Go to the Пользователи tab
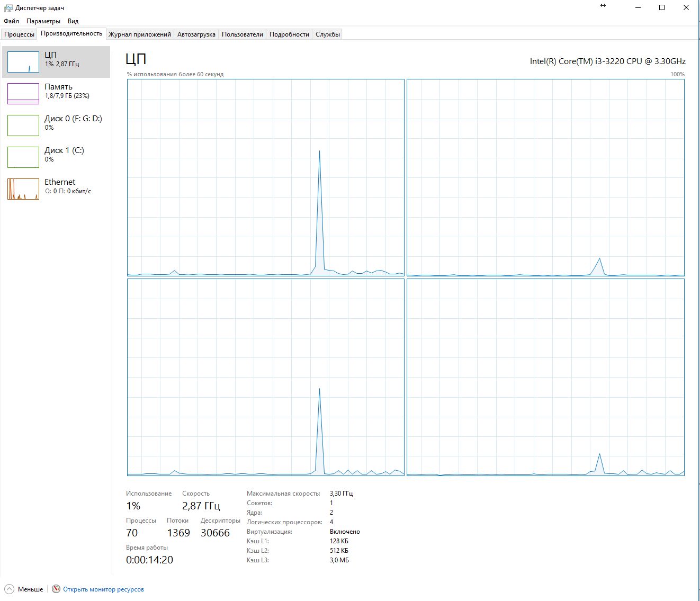This screenshot has height=601, width=700. click(x=243, y=34)
